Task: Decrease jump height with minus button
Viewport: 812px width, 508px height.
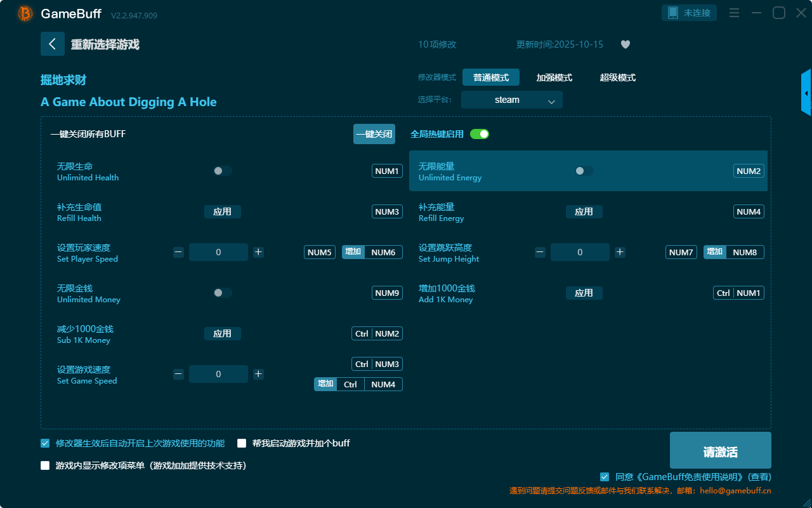Action: [540, 252]
